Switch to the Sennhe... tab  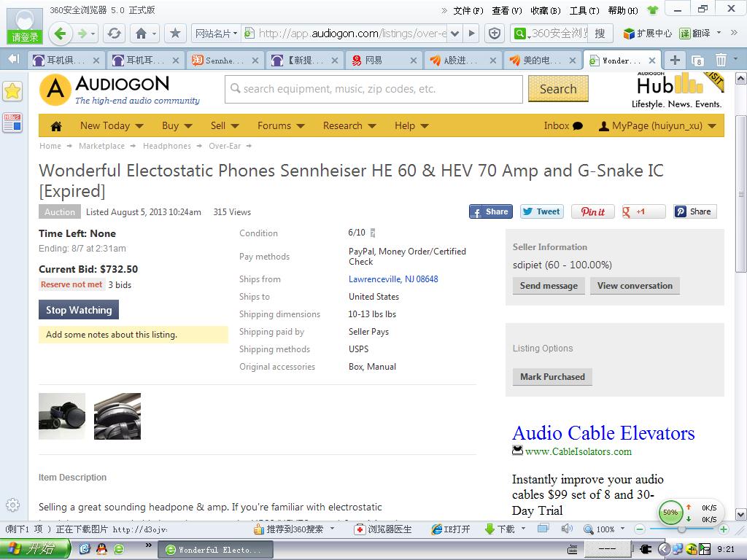[x=225, y=61]
